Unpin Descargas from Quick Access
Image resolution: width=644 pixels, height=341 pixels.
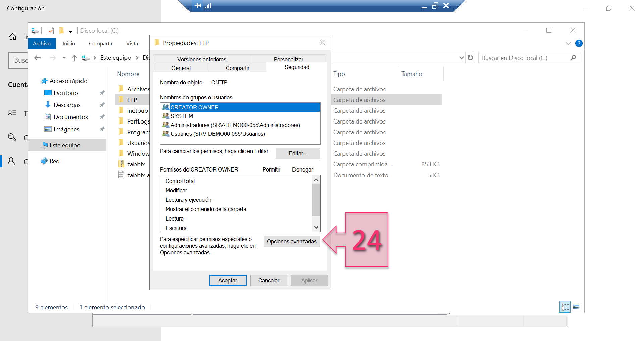point(102,105)
